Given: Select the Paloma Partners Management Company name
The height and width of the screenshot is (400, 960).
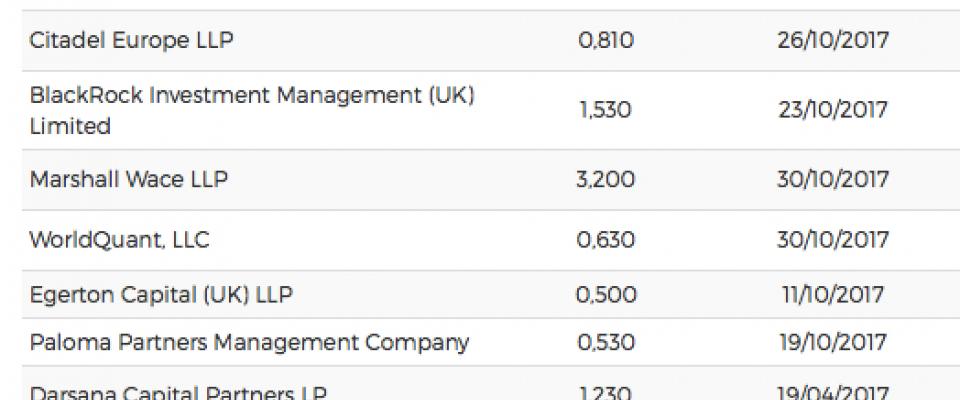Looking at the screenshot, I should (249, 342).
